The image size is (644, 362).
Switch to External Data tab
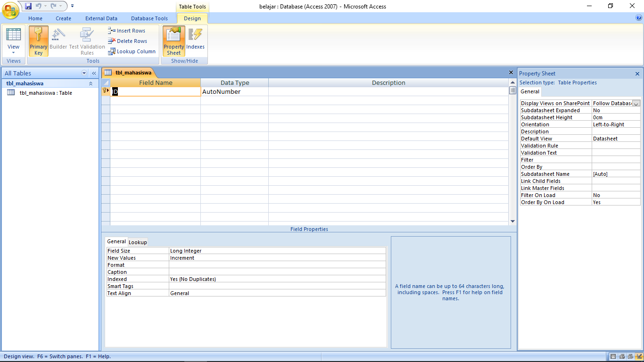(101, 18)
